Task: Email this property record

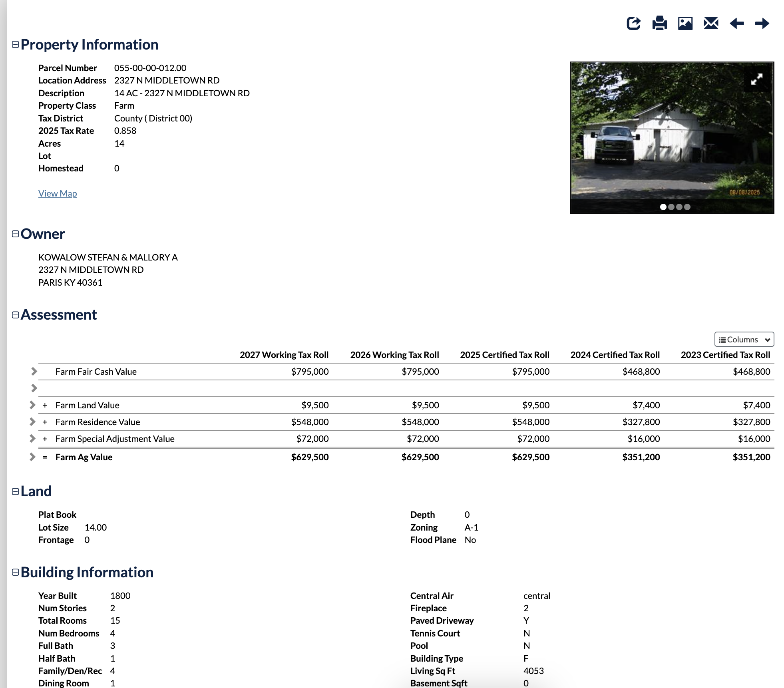Action: pos(711,23)
